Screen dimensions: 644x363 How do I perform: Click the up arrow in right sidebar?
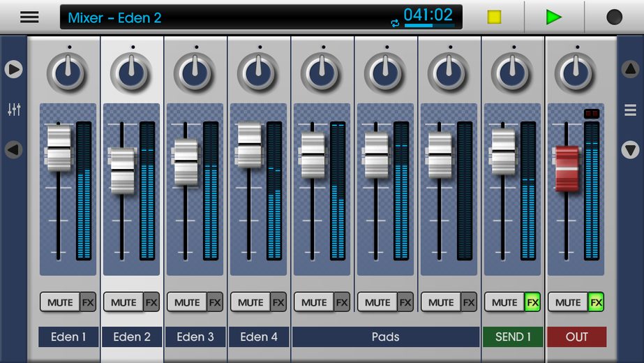point(631,69)
